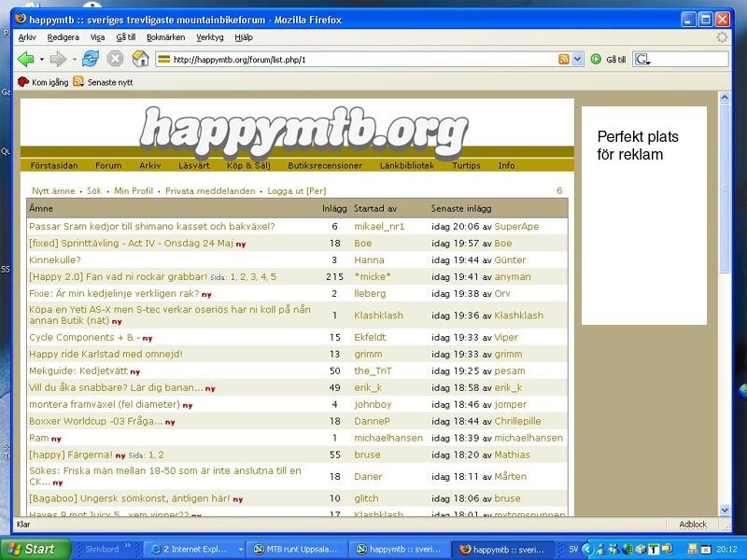Click the greyed-out Stop loading icon
Image resolution: width=747 pixels, height=560 pixels.
pyautogui.click(x=115, y=59)
